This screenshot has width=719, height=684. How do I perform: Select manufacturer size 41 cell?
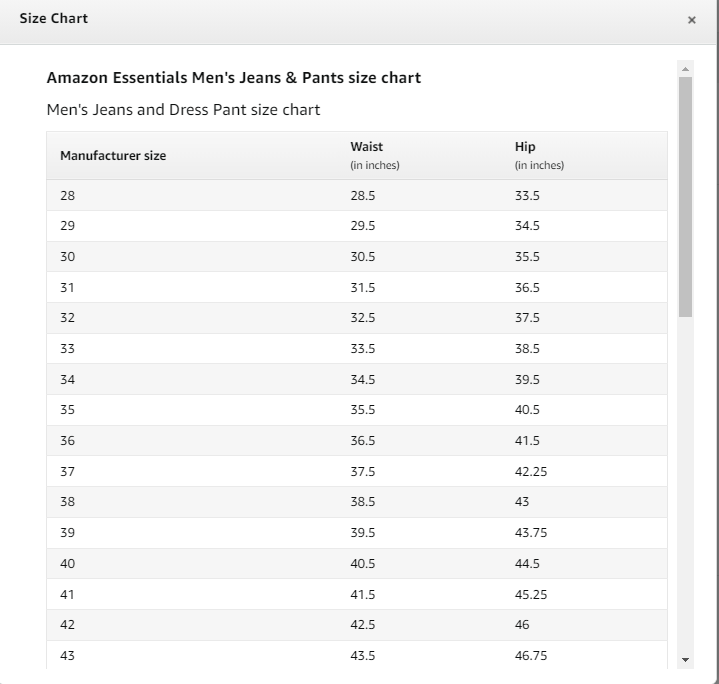click(x=67, y=594)
